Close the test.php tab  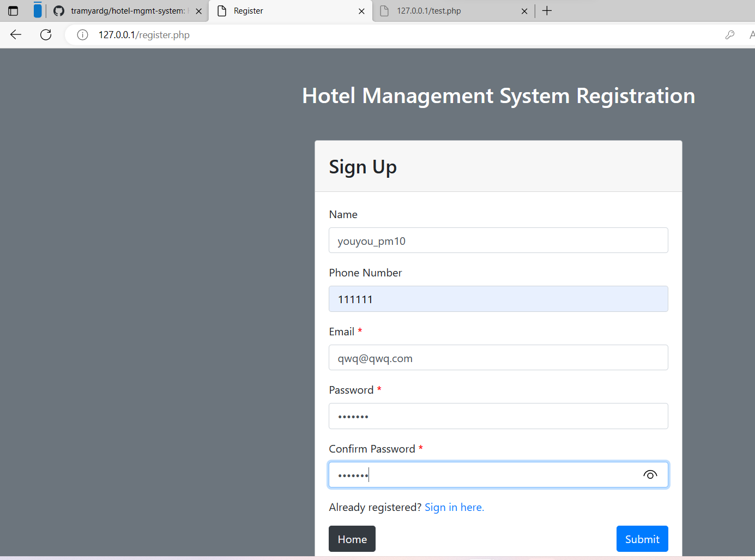[524, 11]
